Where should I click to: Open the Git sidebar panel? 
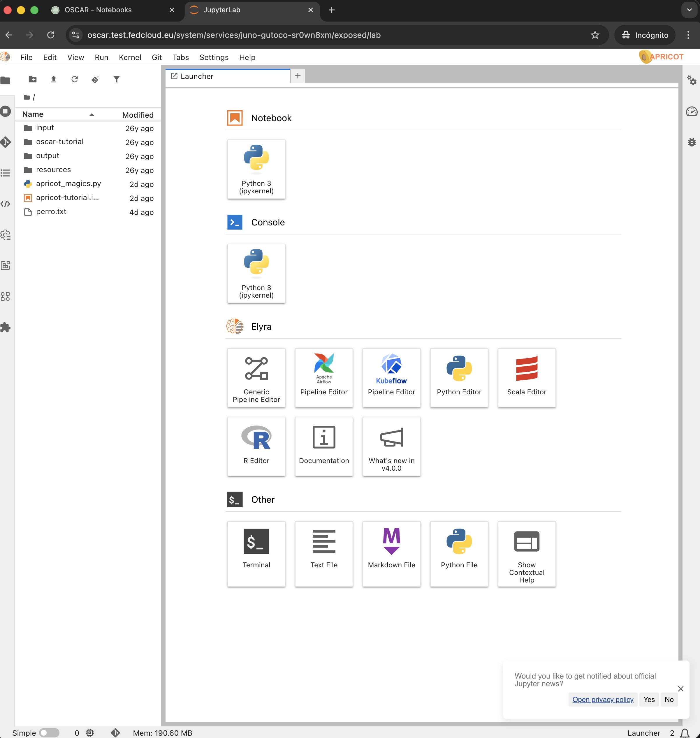click(x=6, y=142)
